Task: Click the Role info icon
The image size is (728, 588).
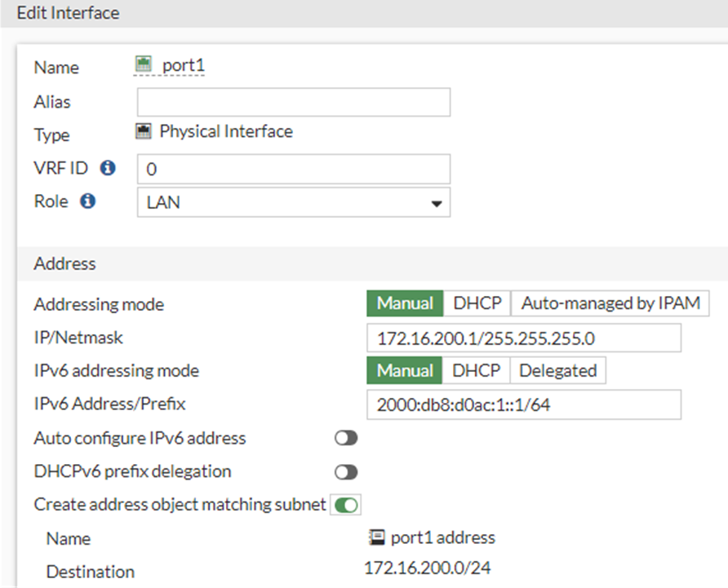Action: click(90, 201)
